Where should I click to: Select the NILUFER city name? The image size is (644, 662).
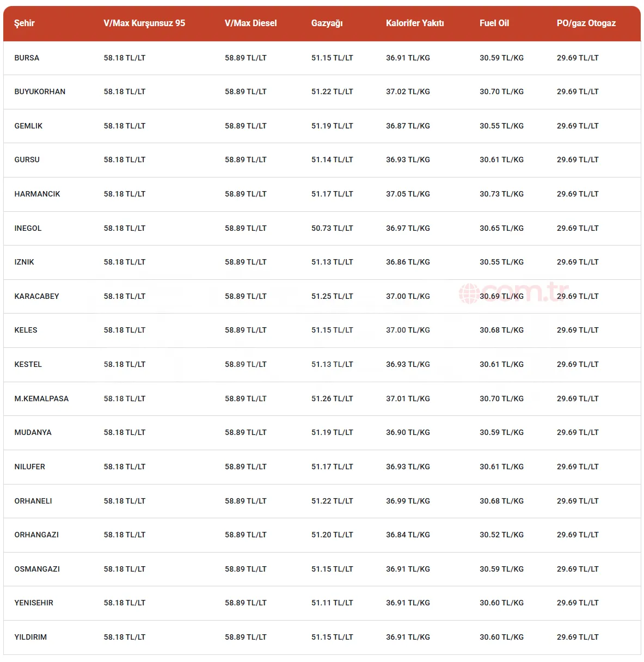click(x=29, y=467)
